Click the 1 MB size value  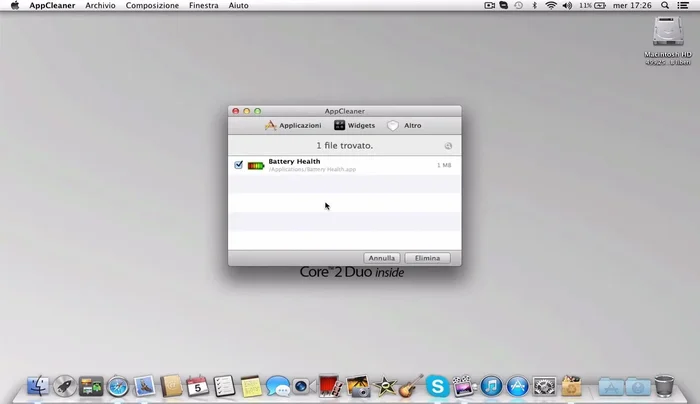coord(444,165)
